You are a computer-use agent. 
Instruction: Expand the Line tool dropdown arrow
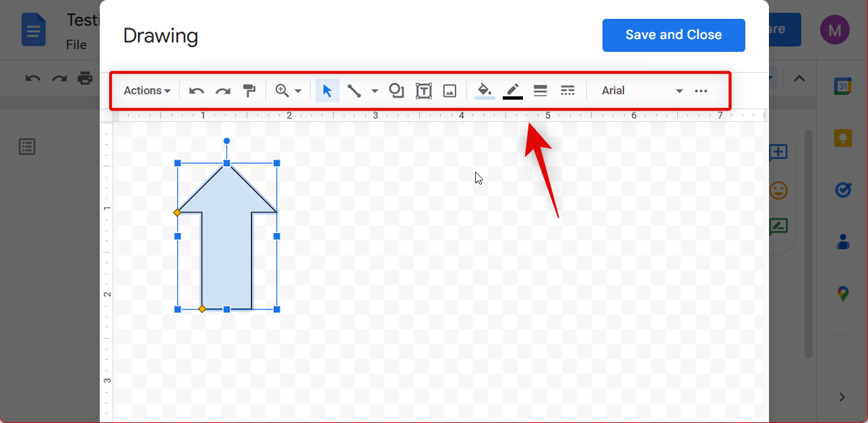click(375, 91)
